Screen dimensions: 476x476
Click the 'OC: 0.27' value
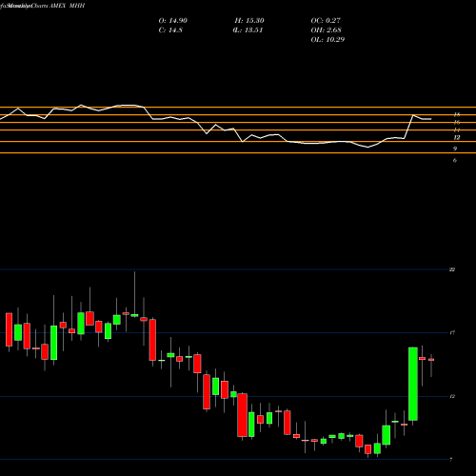[326, 21]
